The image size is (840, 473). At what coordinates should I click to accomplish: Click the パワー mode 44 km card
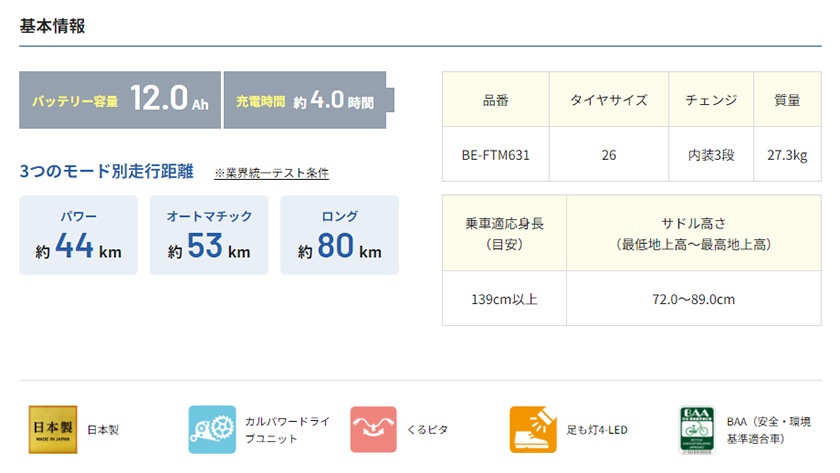tap(78, 235)
